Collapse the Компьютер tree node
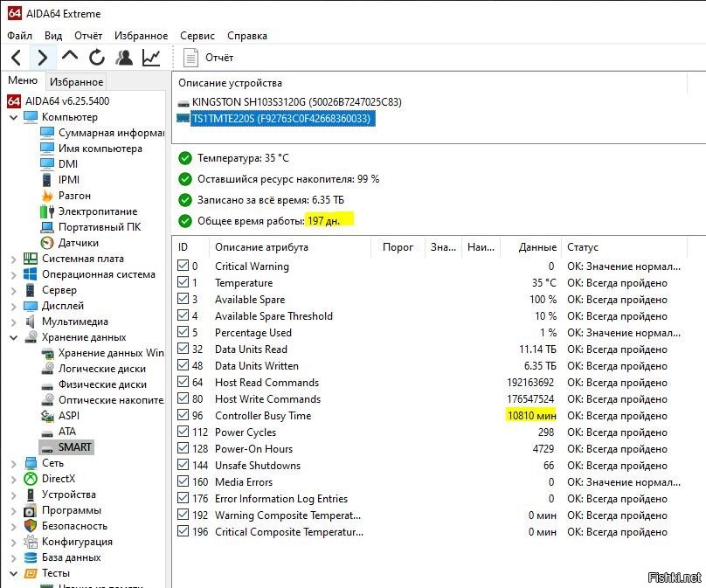This screenshot has width=706, height=588. (x=13, y=117)
